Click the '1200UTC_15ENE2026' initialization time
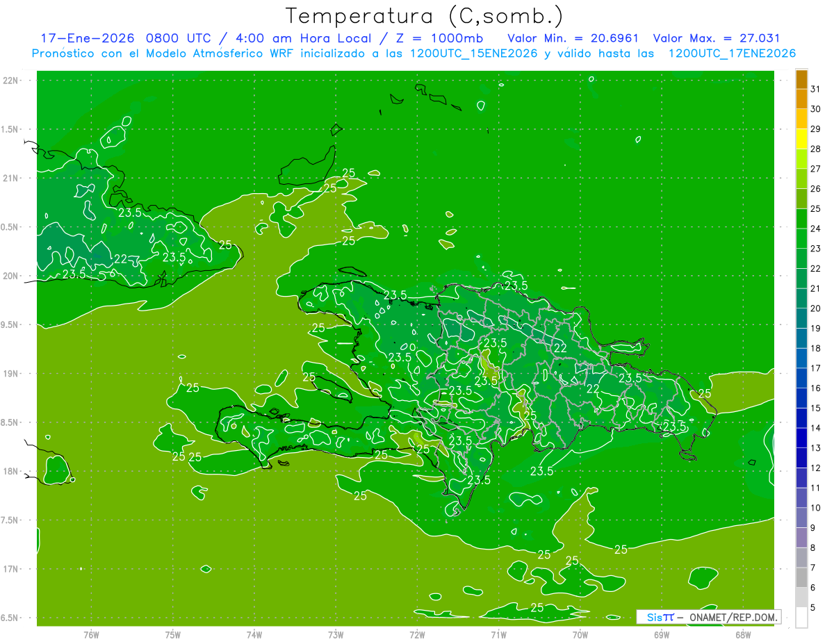This screenshot has height=644, width=834. coord(473,53)
